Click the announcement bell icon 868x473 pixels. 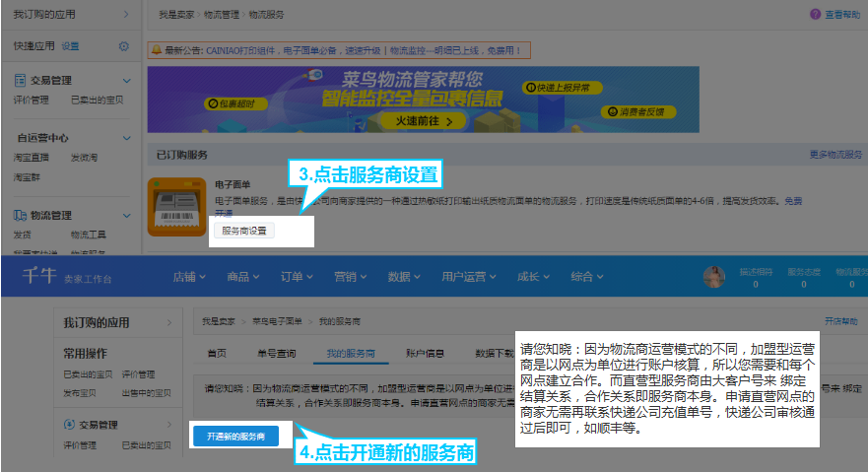(x=157, y=50)
